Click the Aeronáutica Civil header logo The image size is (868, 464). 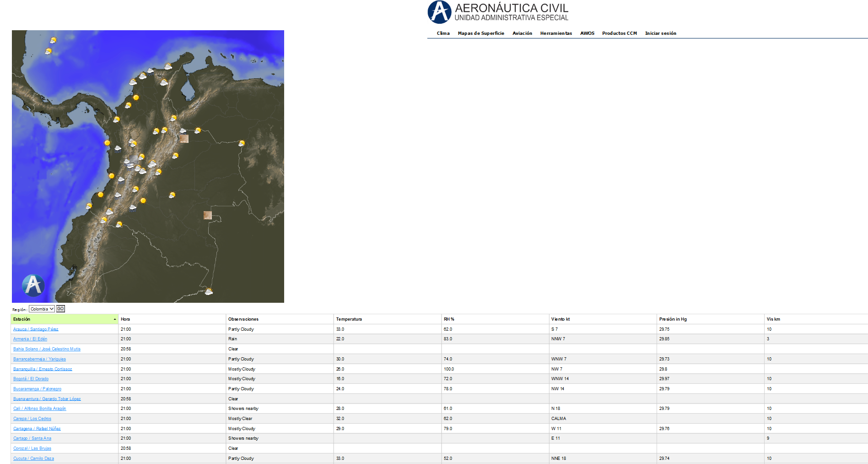point(498,12)
